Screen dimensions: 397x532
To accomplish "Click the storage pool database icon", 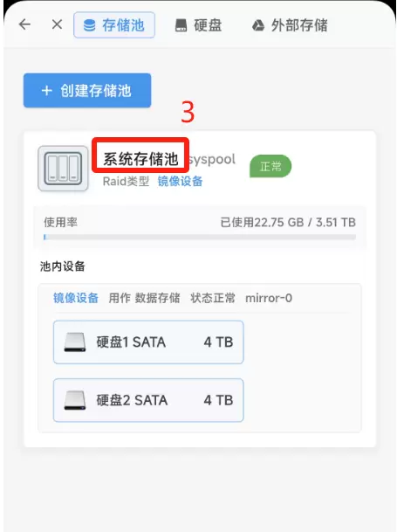I will coord(90,25).
